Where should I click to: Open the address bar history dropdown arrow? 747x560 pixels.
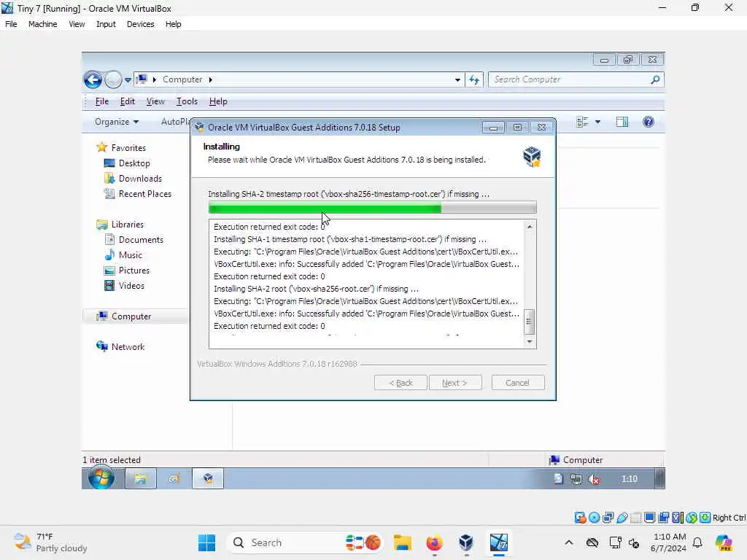[x=457, y=80]
